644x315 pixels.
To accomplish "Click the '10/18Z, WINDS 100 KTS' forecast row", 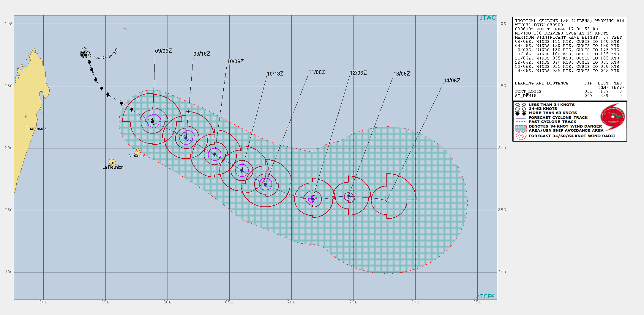I will (x=567, y=54).
